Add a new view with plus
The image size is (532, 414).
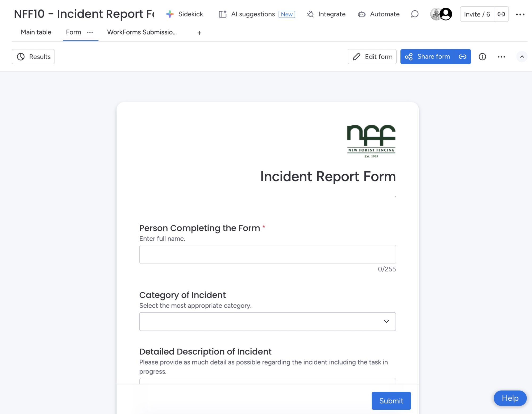[199, 33]
